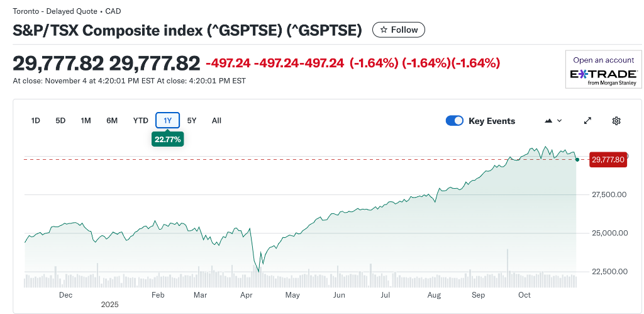This screenshot has height=314, width=644.
Task: Follow the S&P/TSX Composite index
Action: click(399, 30)
